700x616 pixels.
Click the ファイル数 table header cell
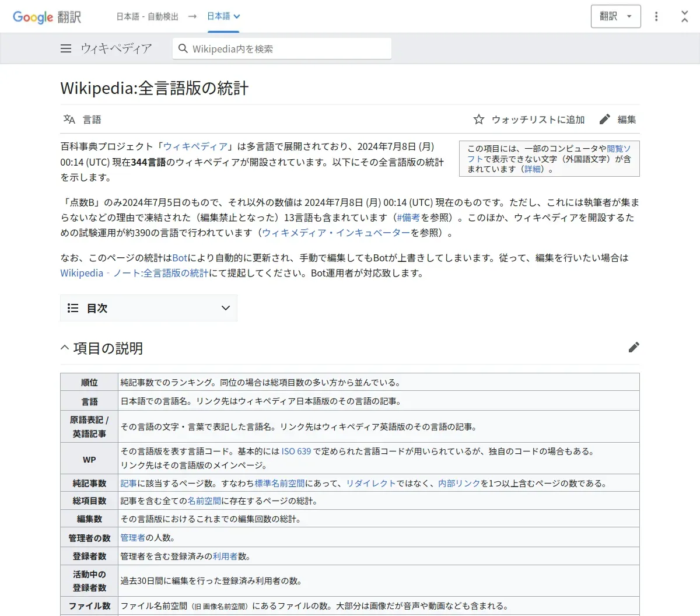89,606
